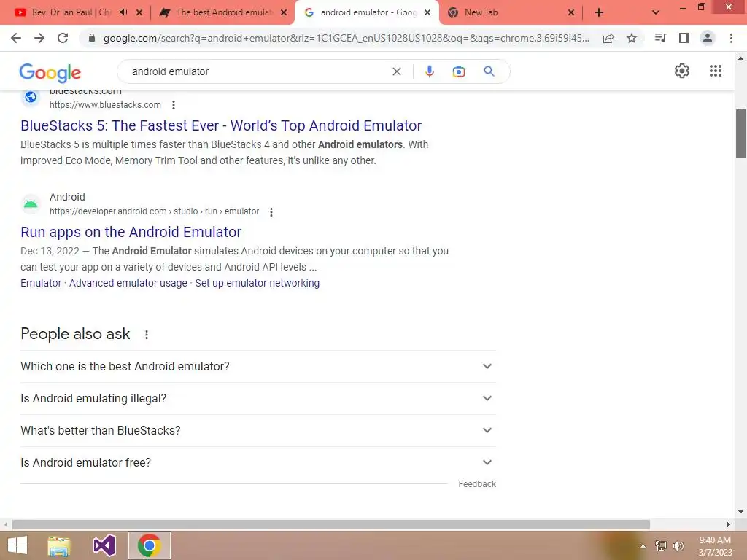Screen dimensions: 747x560
Task: Click the Feedback link
Action: tap(477, 484)
